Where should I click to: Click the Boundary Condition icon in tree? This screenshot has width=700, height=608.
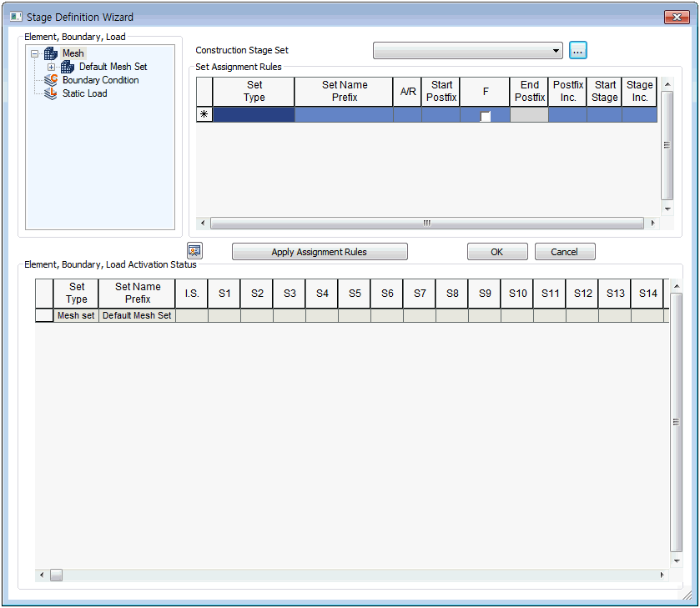[51, 80]
